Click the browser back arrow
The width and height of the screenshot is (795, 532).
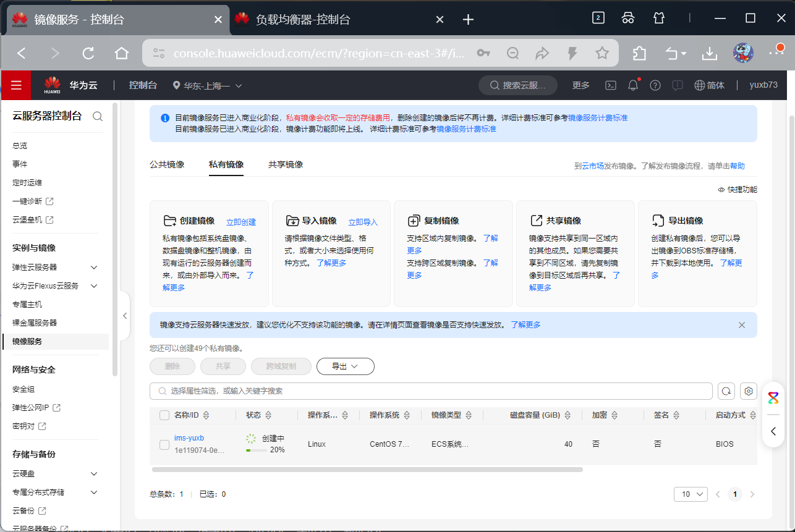pos(22,54)
